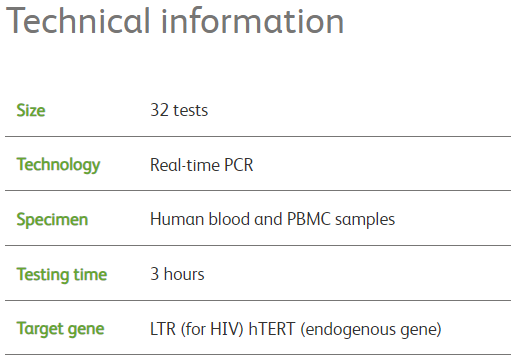Select the Specimen label
523x360 pixels.
[x=52, y=220]
